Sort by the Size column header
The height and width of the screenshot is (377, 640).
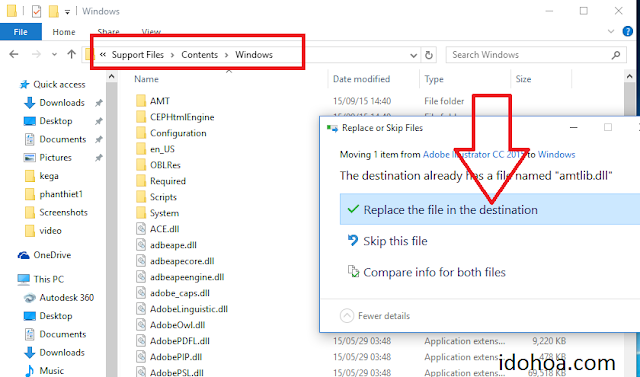tap(523, 79)
